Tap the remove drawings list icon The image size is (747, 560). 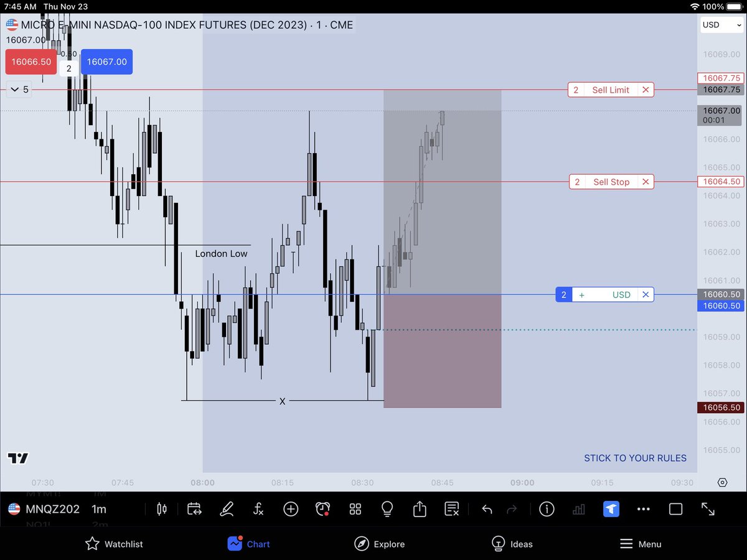452,509
